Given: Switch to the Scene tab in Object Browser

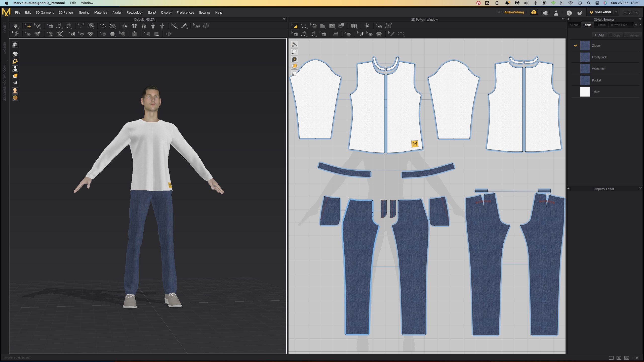Looking at the screenshot, I should [x=575, y=25].
